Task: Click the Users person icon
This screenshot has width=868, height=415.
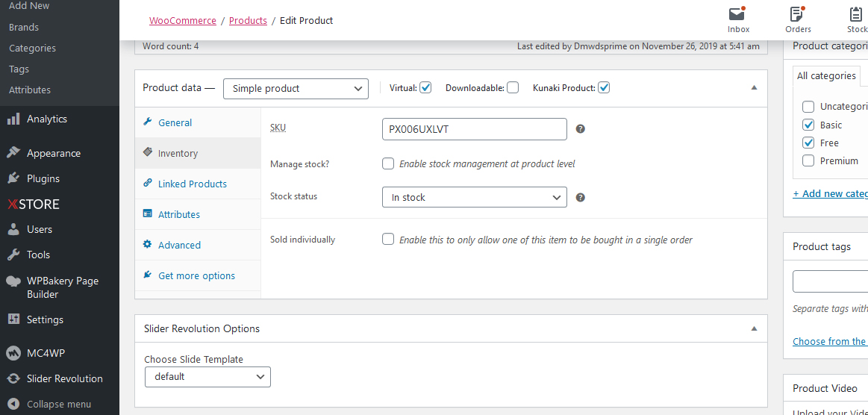Action: [14, 229]
